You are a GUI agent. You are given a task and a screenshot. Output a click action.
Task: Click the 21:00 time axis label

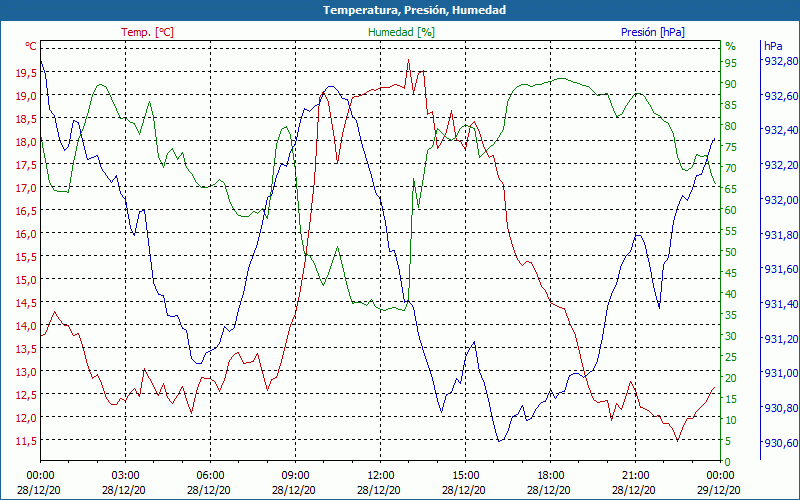tap(635, 476)
